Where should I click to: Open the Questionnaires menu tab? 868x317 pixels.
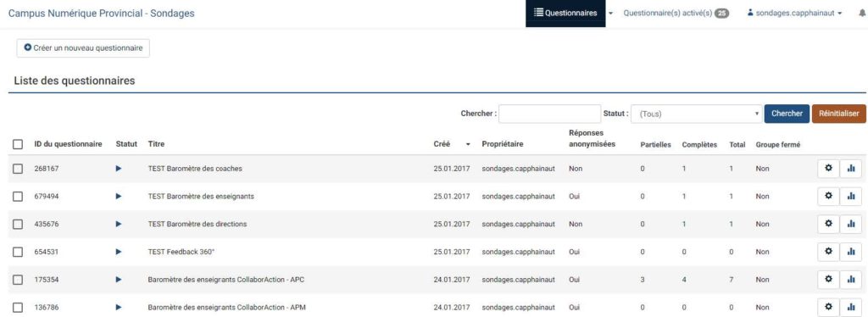point(565,14)
